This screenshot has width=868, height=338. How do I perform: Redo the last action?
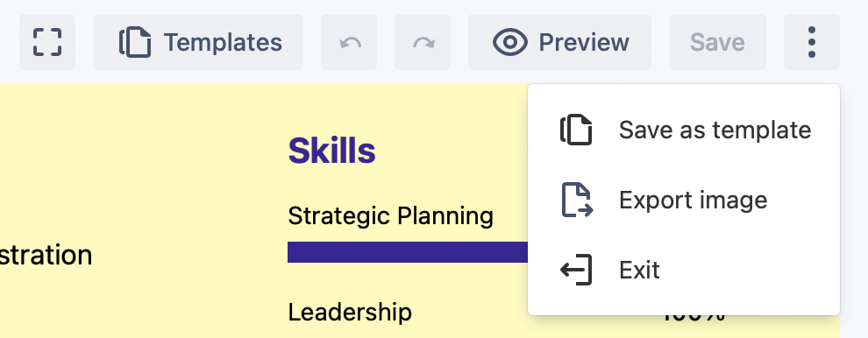[423, 42]
